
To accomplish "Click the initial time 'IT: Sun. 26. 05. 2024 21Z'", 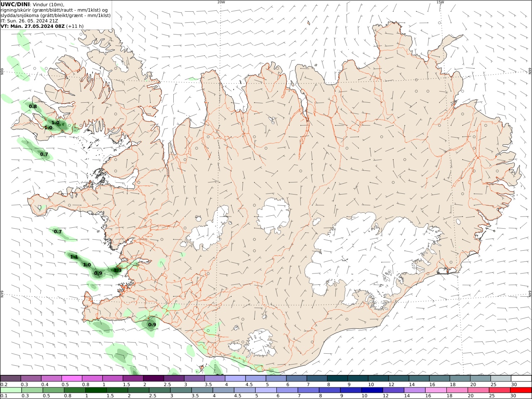I will [29, 21].
